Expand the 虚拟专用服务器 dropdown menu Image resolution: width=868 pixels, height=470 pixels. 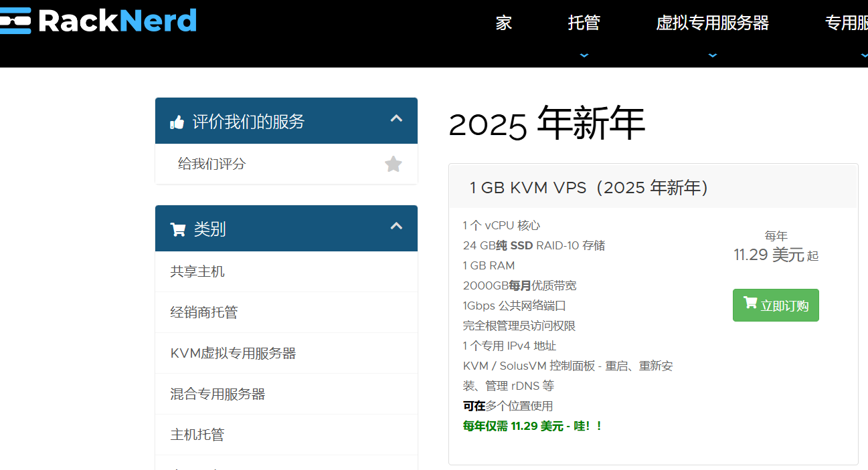[712, 23]
